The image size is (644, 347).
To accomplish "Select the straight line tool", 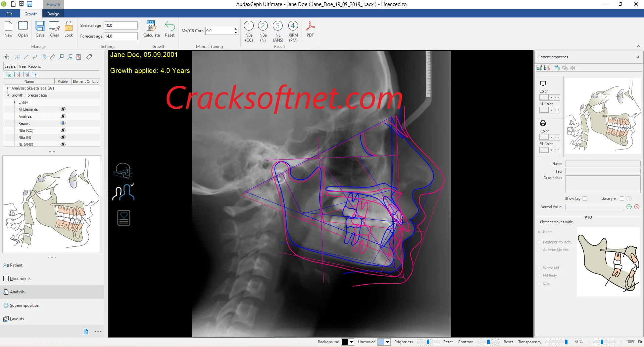I will 26,57.
